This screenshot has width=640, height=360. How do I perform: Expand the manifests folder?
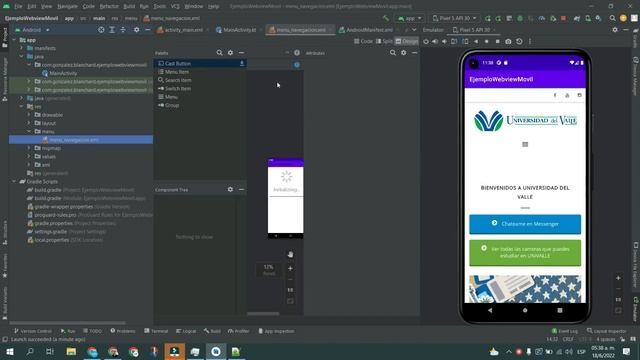click(x=21, y=48)
